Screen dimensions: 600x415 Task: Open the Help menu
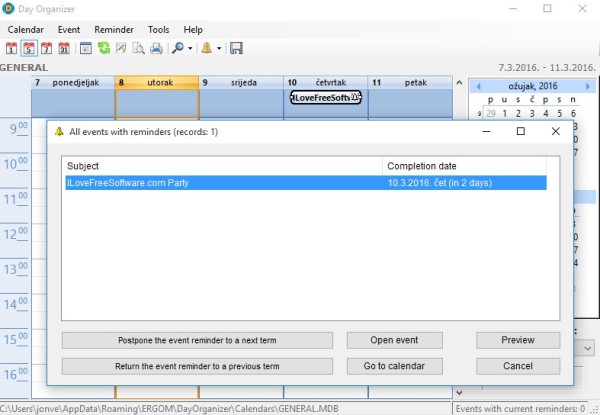pyautogui.click(x=193, y=29)
